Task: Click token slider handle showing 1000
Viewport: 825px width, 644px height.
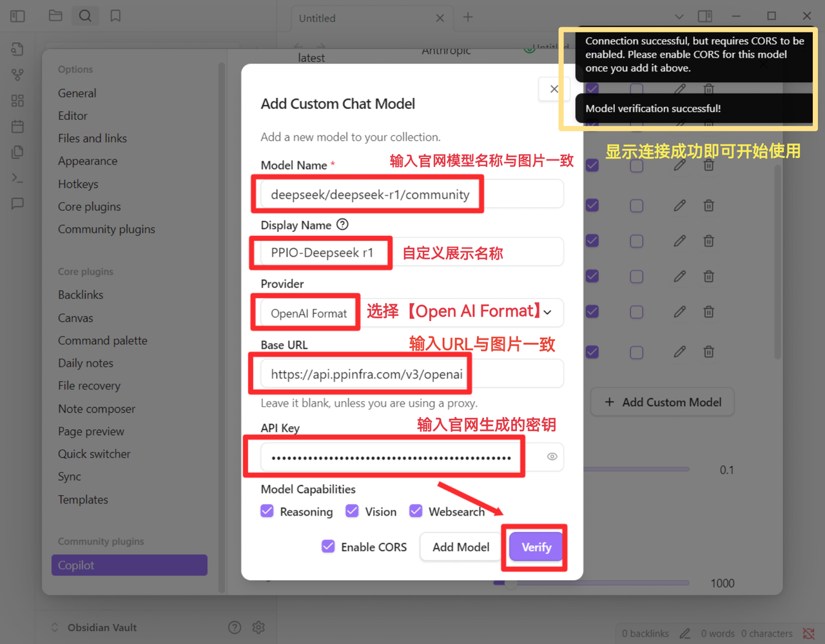Action: tap(510, 583)
